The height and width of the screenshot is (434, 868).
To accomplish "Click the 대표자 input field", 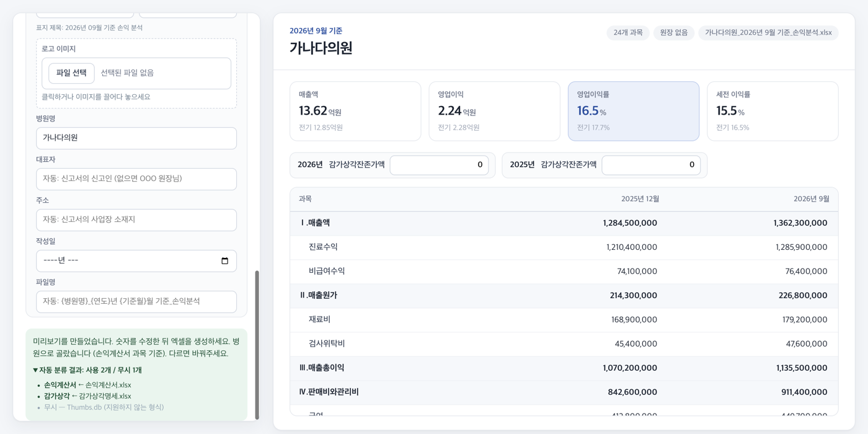I will coord(136,179).
